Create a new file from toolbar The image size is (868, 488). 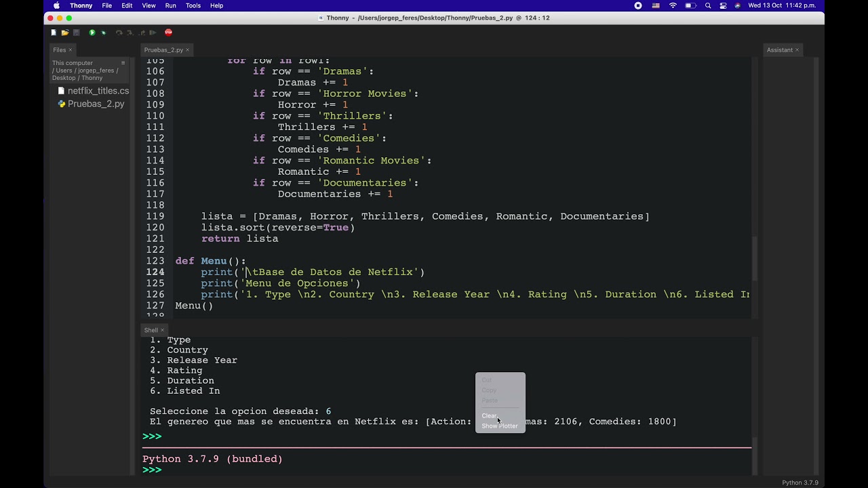pyautogui.click(x=54, y=33)
